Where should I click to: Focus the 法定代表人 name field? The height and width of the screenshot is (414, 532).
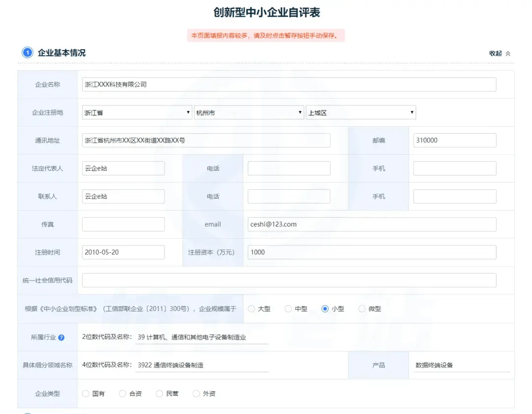123,169
